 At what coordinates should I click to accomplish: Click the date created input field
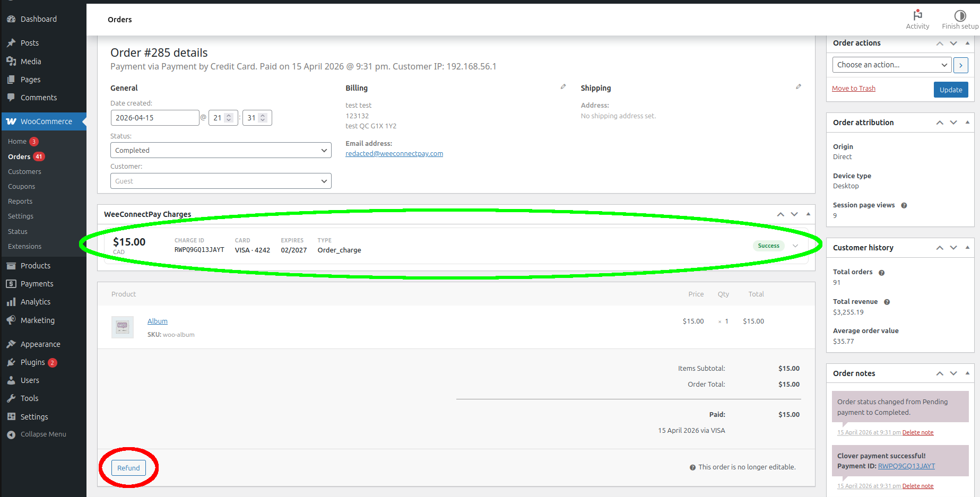[155, 118]
